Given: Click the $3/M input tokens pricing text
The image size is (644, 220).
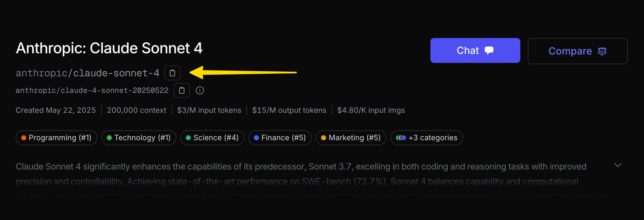Looking at the screenshot, I should tap(209, 110).
